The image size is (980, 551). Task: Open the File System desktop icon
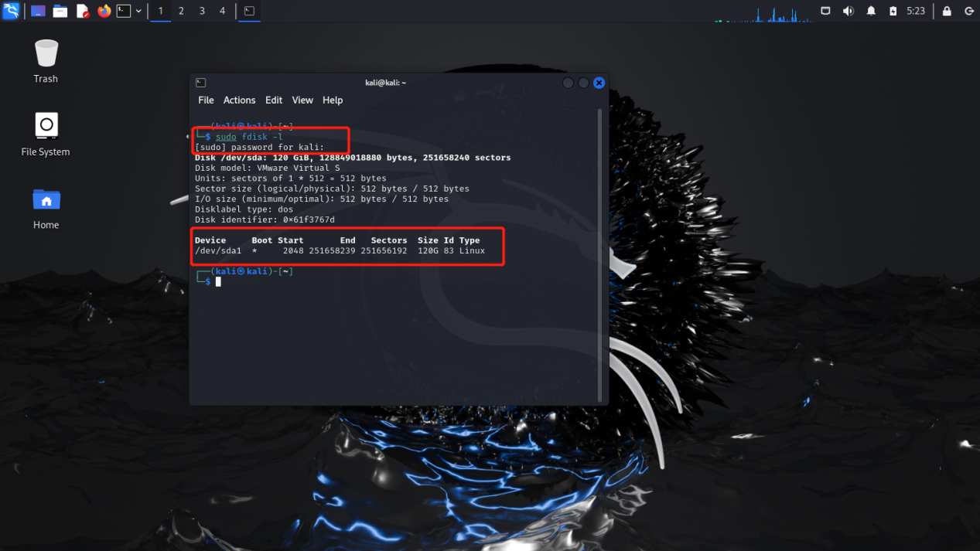46,134
